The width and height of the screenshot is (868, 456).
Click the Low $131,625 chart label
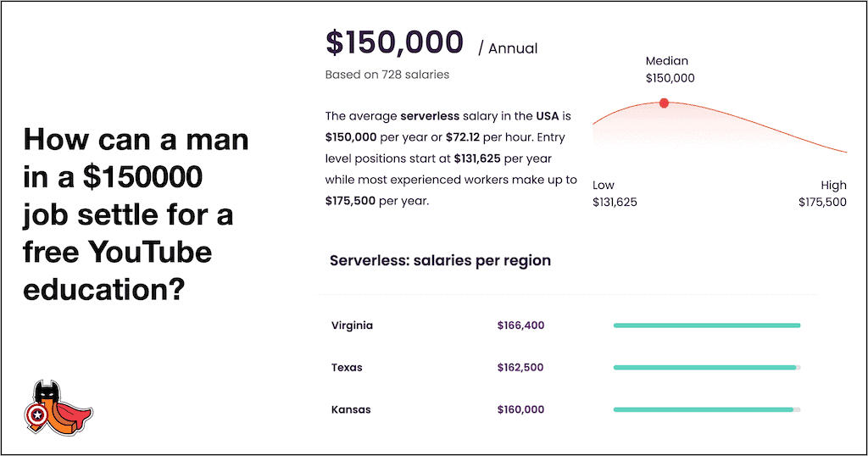615,193
